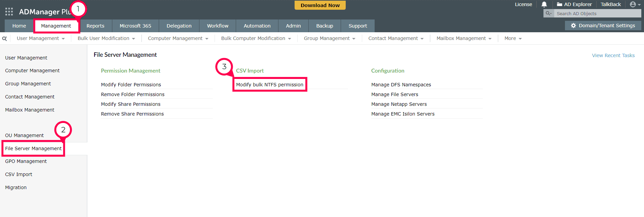Expand the Group Management dropdown in submenu
This screenshot has width=644, height=217.
click(330, 38)
